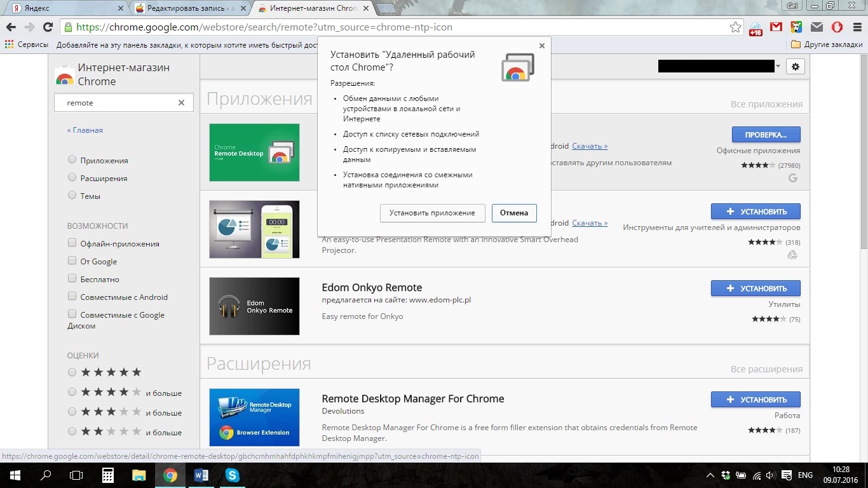This screenshot has height=488, width=868.
Task: Open the Web Store settings gear
Action: coord(796,66)
